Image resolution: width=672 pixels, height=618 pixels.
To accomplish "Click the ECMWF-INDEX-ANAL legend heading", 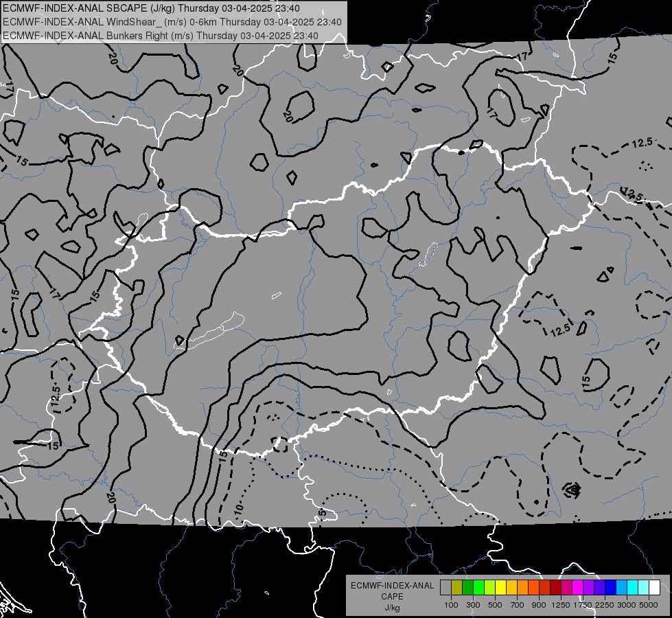I will click(x=393, y=586).
